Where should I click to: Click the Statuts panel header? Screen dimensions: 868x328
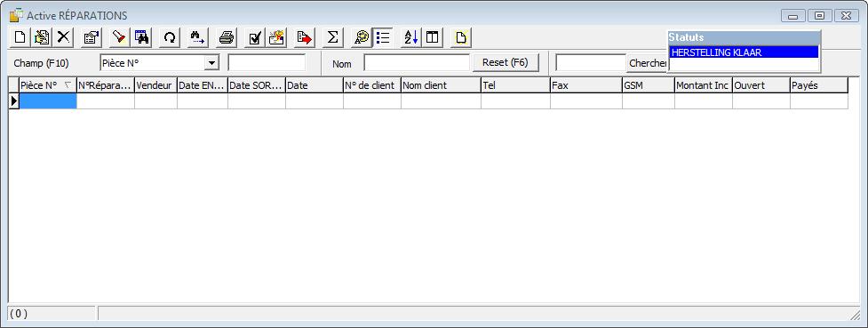click(744, 37)
